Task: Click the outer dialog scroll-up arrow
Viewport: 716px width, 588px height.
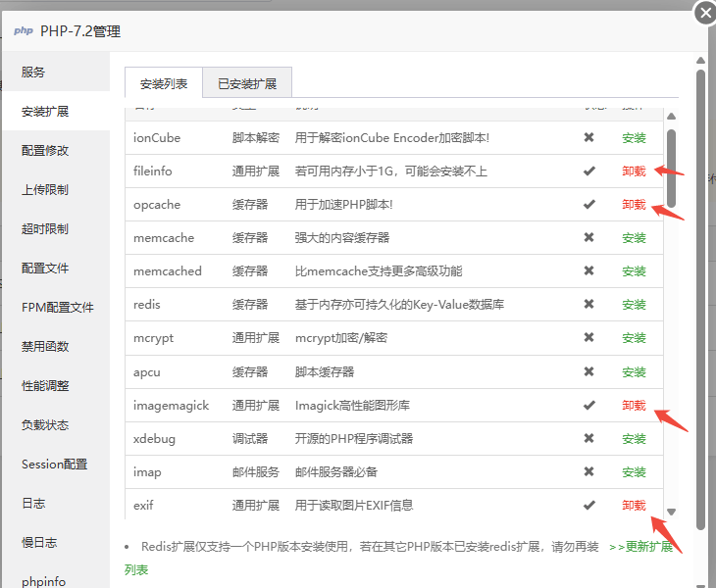Action: [700, 60]
